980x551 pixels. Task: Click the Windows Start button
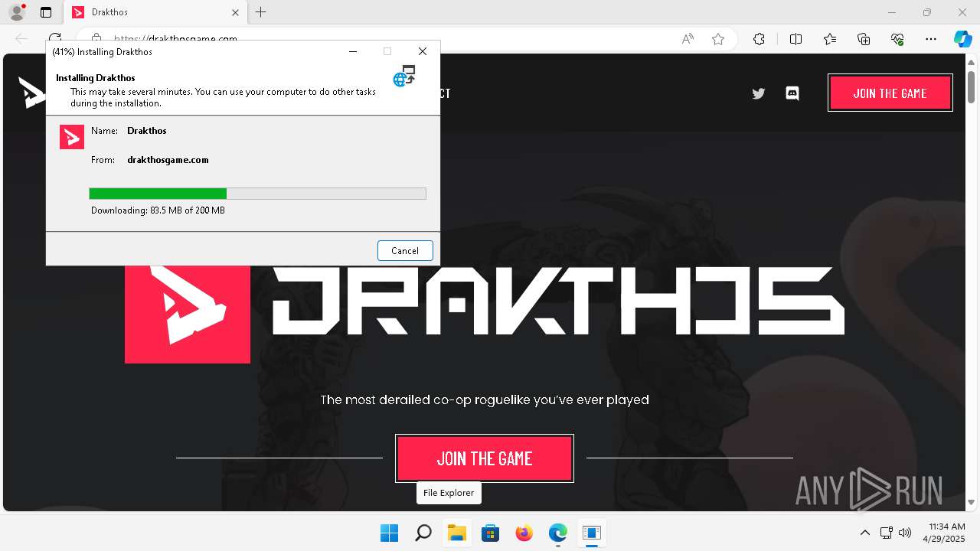tap(389, 533)
